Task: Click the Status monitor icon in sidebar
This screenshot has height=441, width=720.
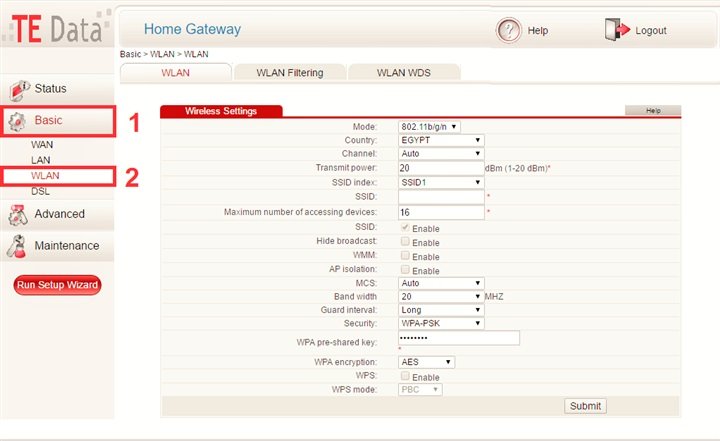Action: (x=17, y=89)
